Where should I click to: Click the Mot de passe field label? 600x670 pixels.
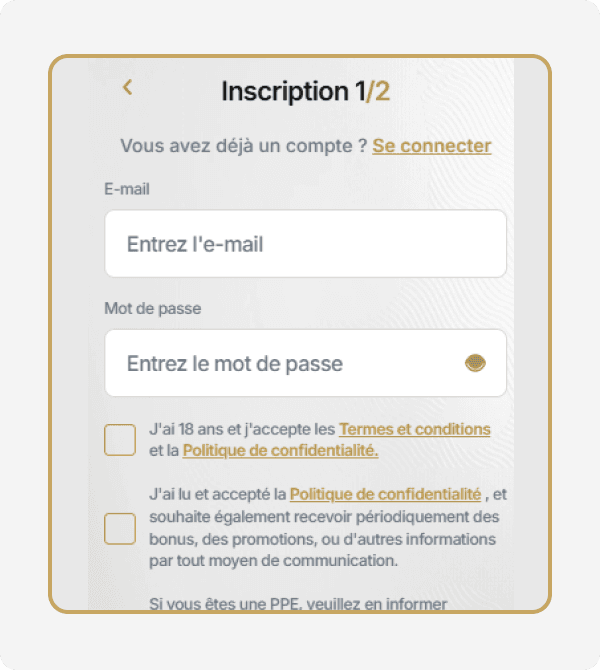pos(153,309)
